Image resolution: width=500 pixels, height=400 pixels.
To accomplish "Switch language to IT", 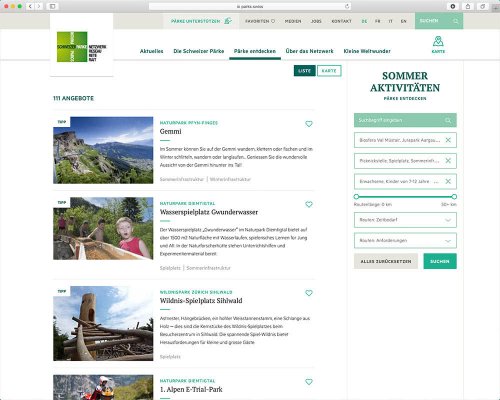I will click(390, 21).
